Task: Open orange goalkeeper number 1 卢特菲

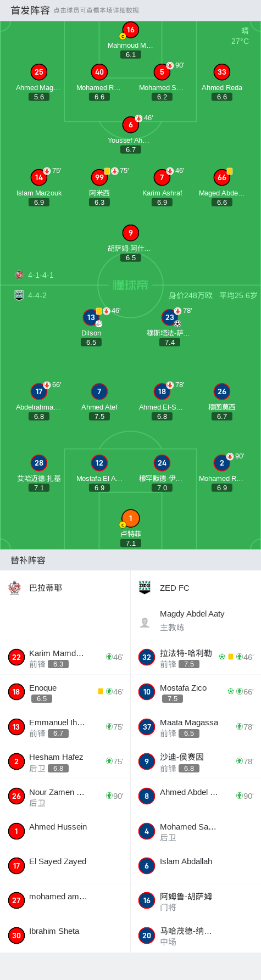Action: [x=130, y=518]
